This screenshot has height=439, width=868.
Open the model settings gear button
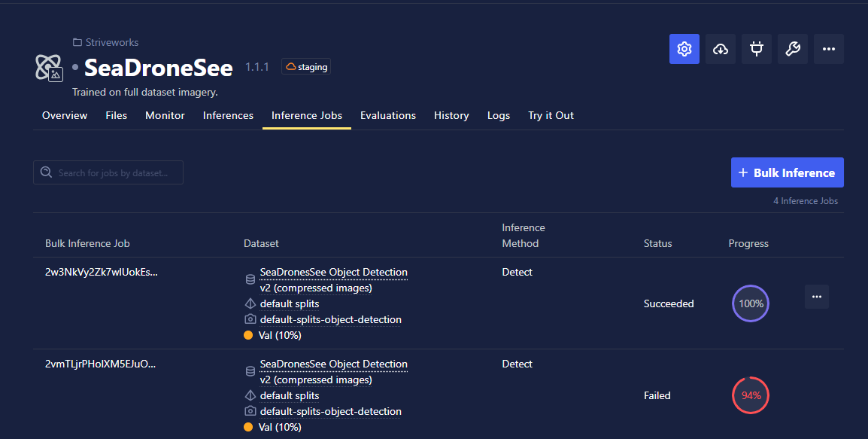coord(684,49)
